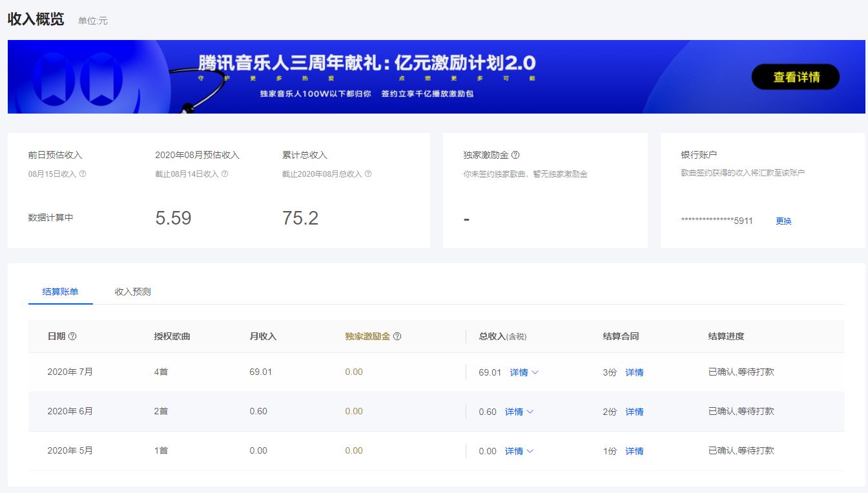
Task: Expand 总收入 详情 for 2020年 7月
Action: 524,372
